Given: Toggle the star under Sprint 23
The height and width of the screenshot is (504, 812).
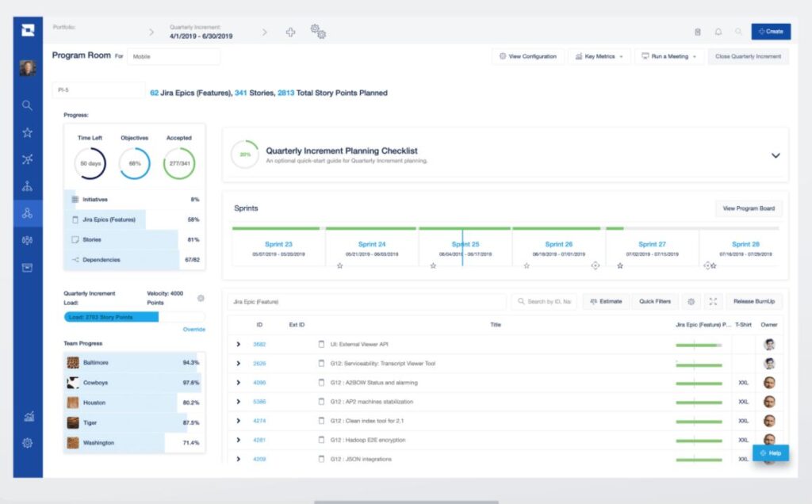Looking at the screenshot, I should [x=339, y=266].
